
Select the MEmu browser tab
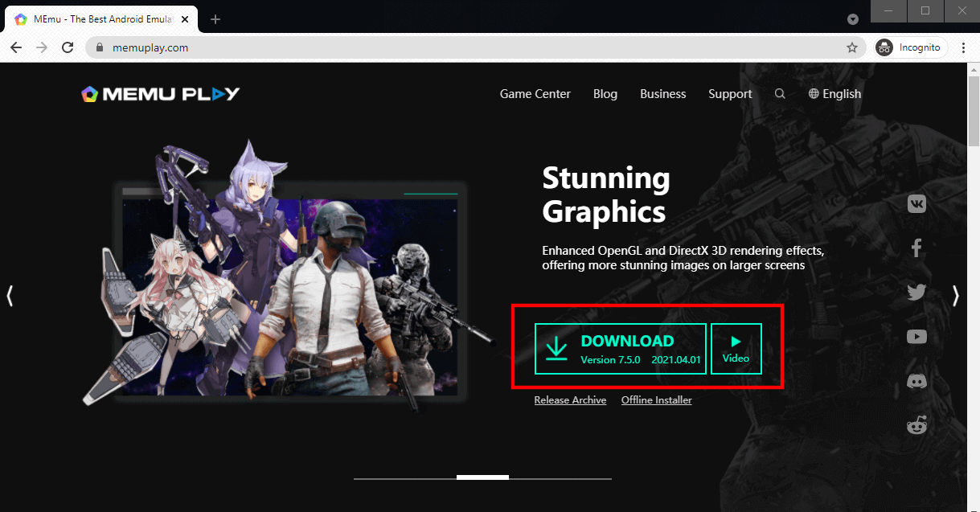pyautogui.click(x=100, y=19)
